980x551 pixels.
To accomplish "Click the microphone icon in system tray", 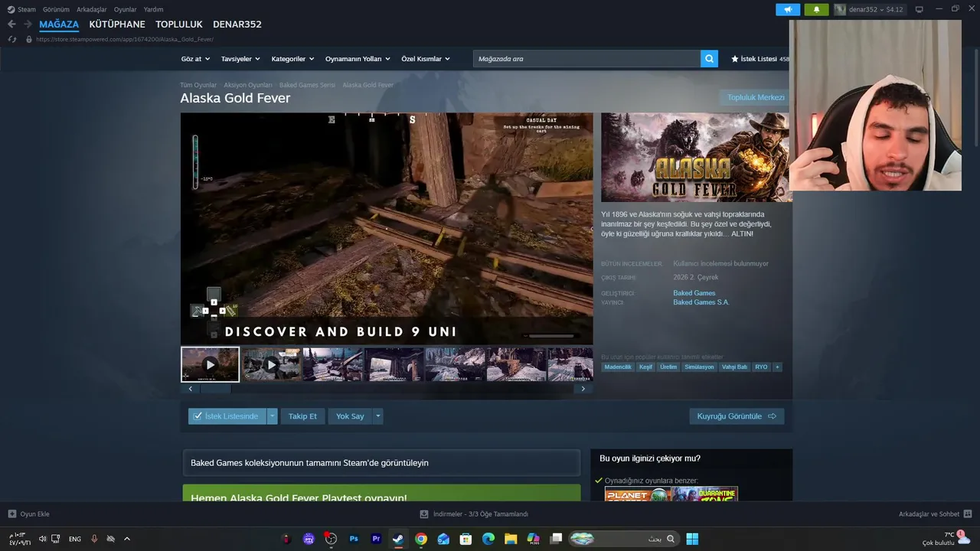I will 94,539.
